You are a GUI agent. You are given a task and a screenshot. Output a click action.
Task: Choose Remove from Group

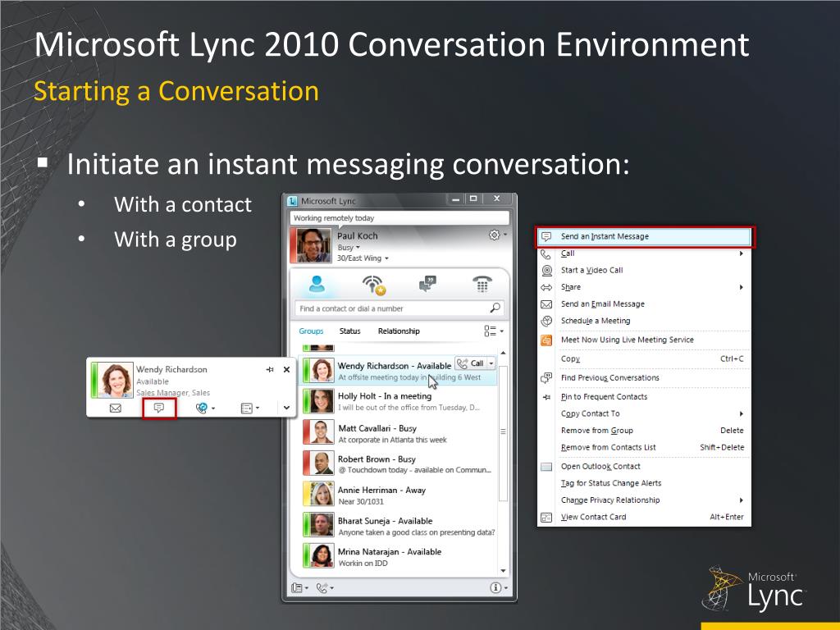645,431
